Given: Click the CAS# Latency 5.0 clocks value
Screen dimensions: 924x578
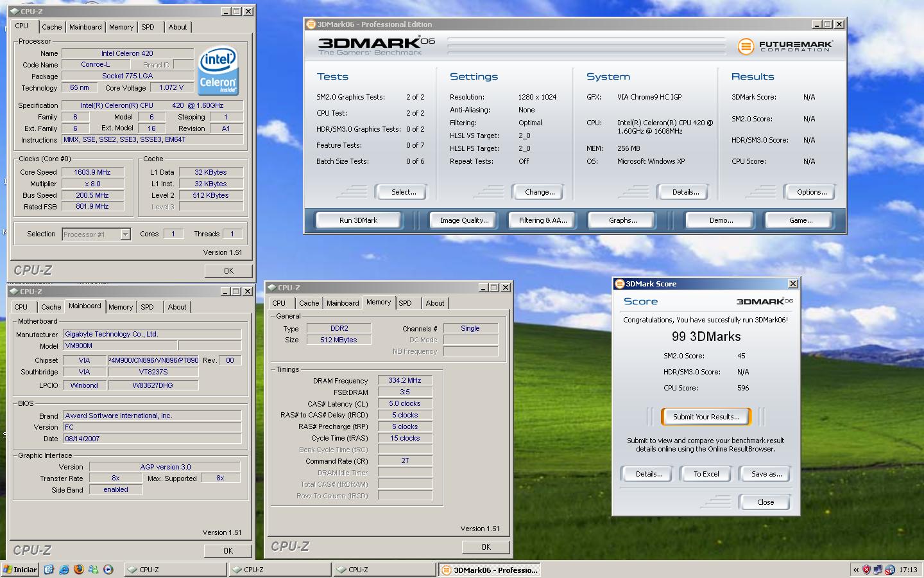Looking at the screenshot, I should coord(405,403).
